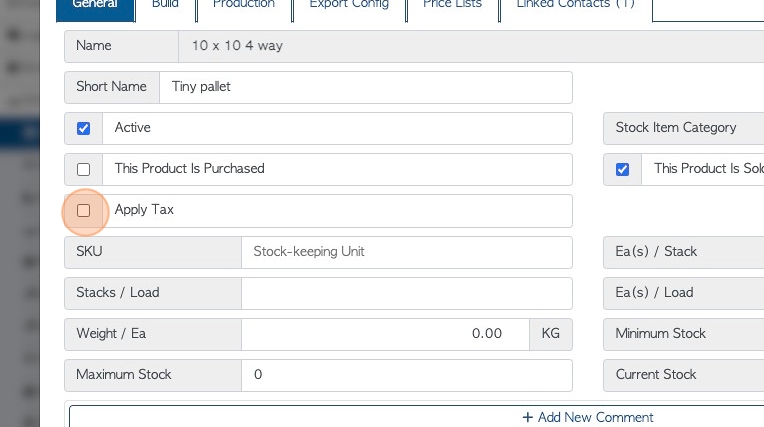Click the Stock Item Category label
Screen dimensions: 764x427
(676, 128)
